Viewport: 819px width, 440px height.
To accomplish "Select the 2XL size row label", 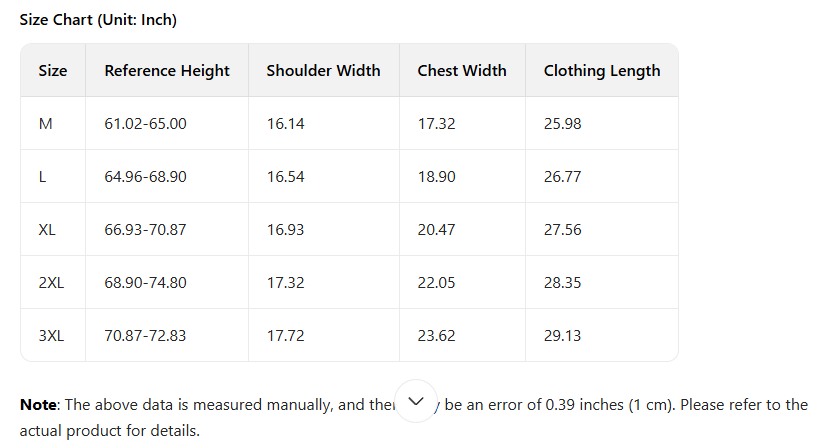I will 51,283.
